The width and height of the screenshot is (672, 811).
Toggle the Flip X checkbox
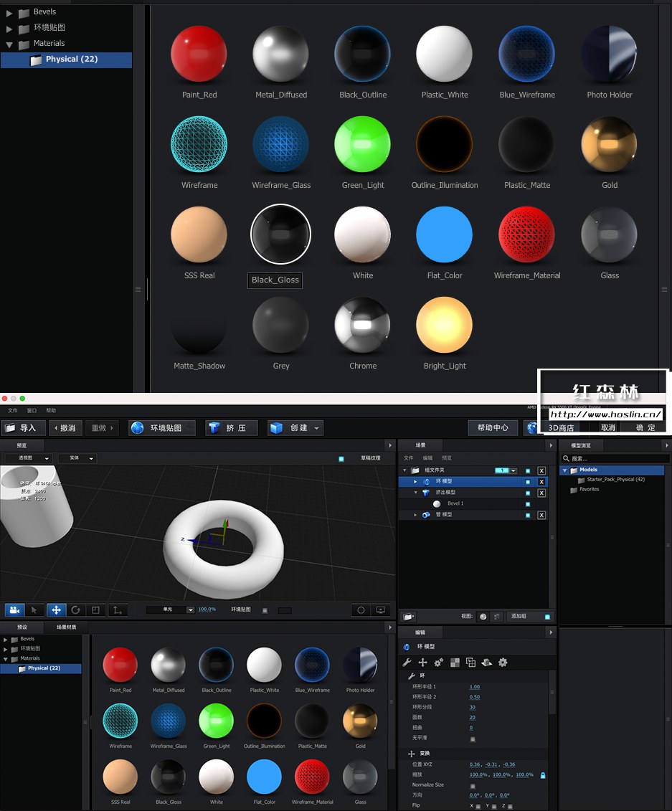(x=478, y=807)
